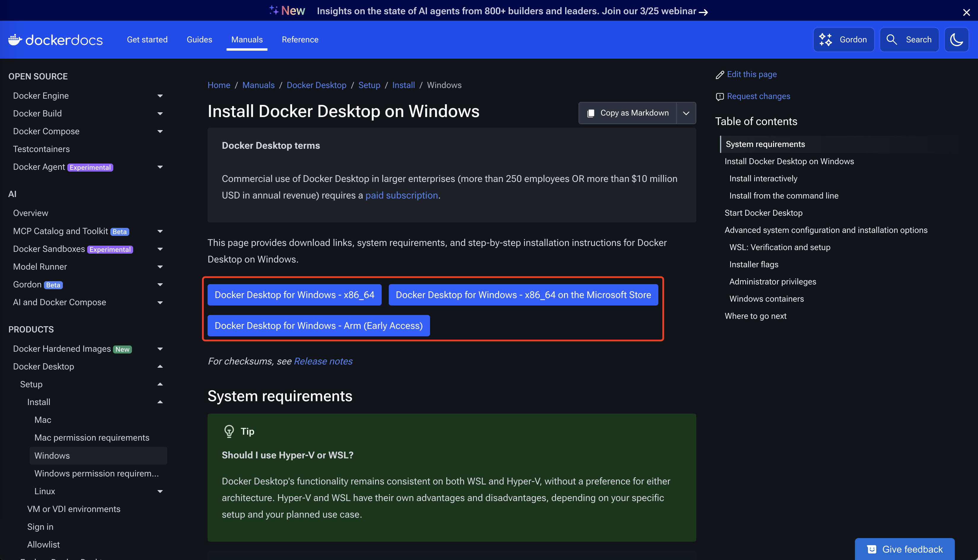The image size is (978, 560).
Task: Jump to Installer flags in table of contents
Action: 754,264
